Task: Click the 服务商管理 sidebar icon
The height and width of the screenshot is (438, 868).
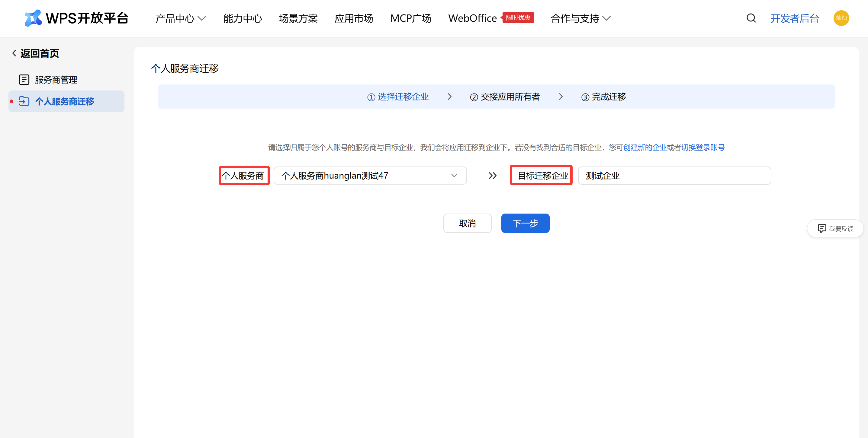Action: coord(24,80)
